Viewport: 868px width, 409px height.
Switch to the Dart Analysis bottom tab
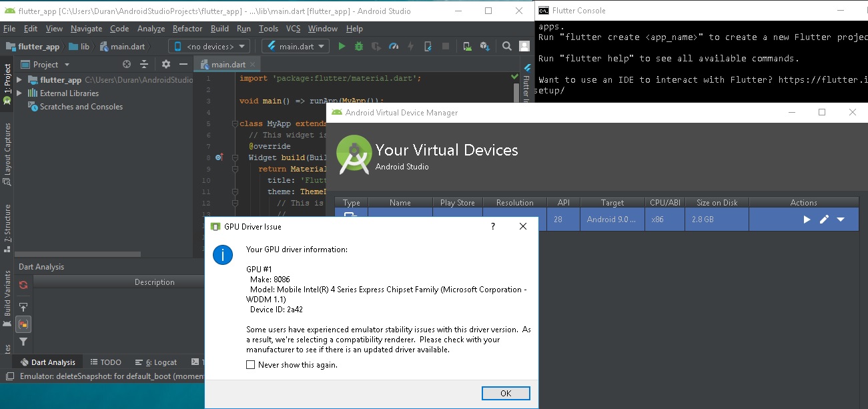pos(47,362)
